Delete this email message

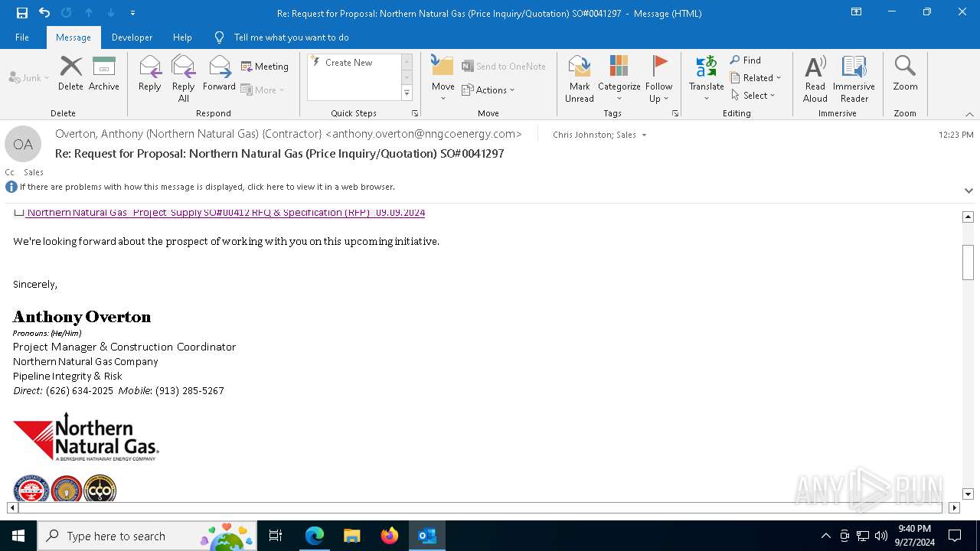(70, 74)
